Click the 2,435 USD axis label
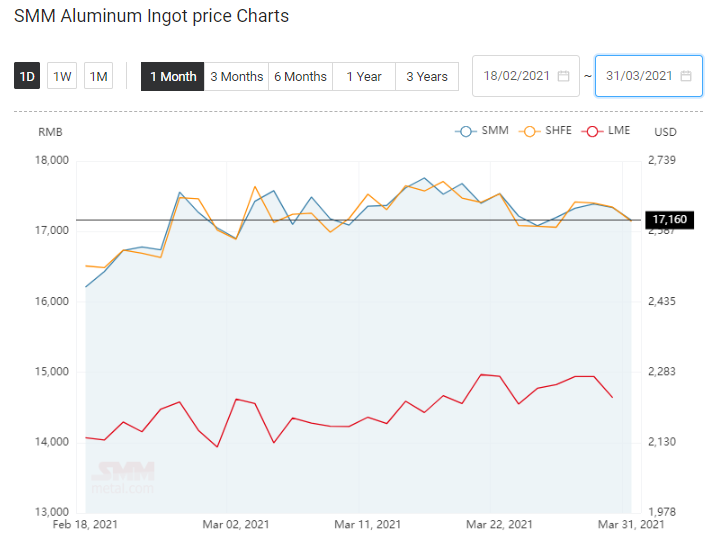Viewport: 714px width, 542px height. click(x=662, y=302)
